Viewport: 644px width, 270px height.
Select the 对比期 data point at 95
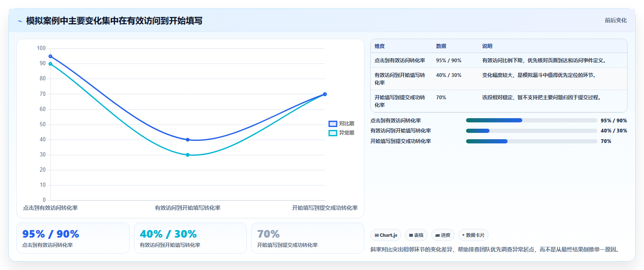(50, 56)
